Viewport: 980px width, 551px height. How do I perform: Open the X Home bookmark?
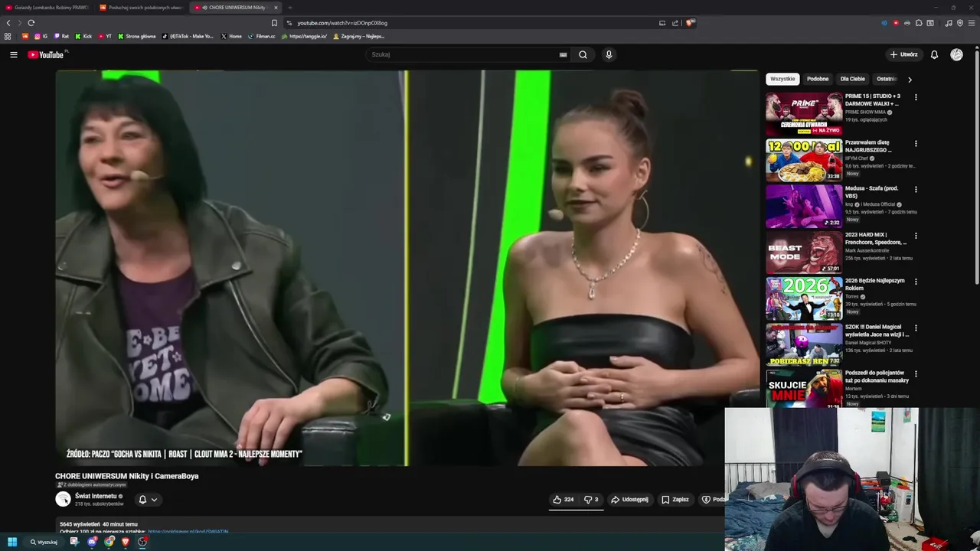231,36
